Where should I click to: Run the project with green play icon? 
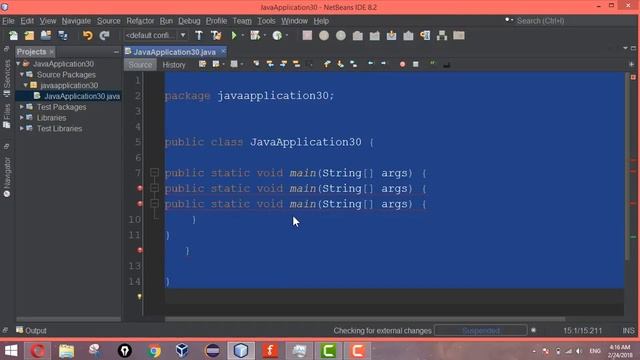point(234,36)
